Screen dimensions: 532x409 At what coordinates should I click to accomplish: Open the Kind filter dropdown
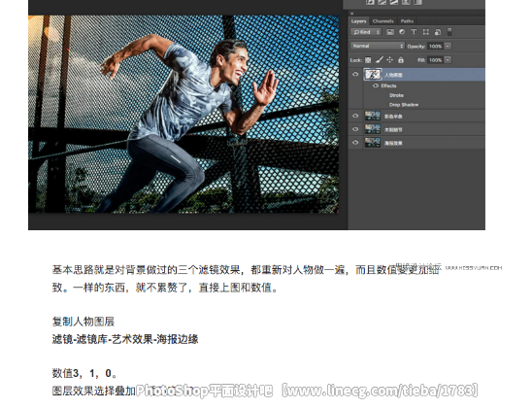(x=366, y=32)
